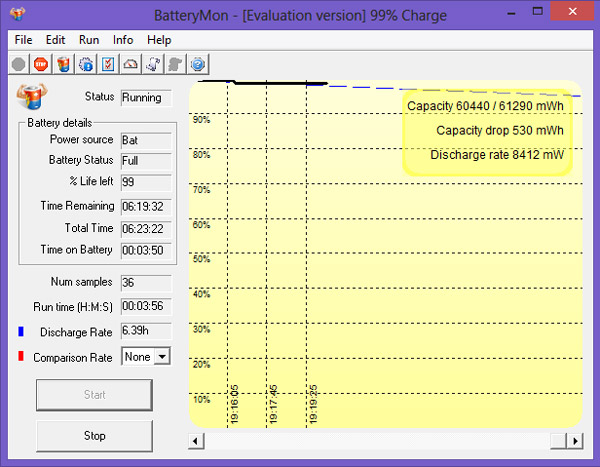
Task: Expand the Comparison Rate dropdown
Action: [162, 356]
